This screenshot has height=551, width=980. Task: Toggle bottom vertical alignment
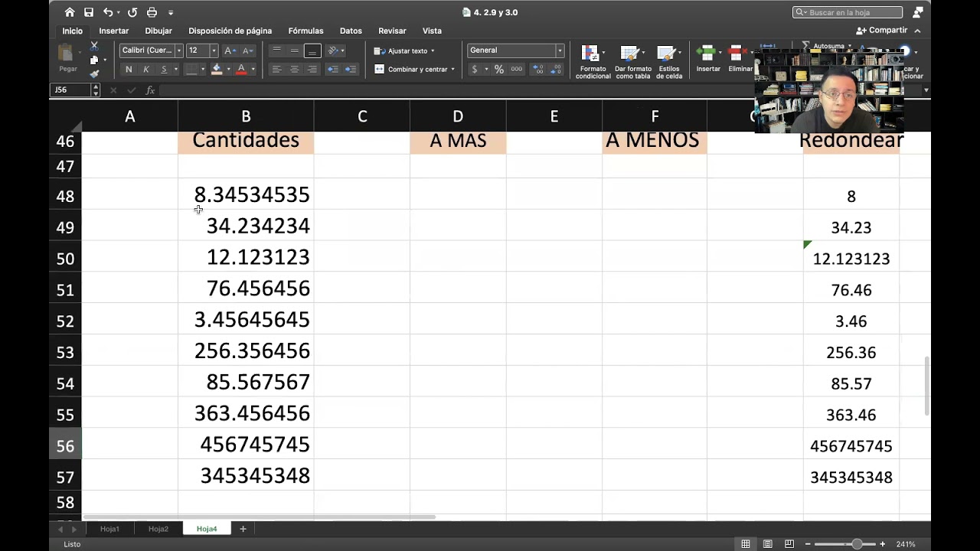click(312, 51)
